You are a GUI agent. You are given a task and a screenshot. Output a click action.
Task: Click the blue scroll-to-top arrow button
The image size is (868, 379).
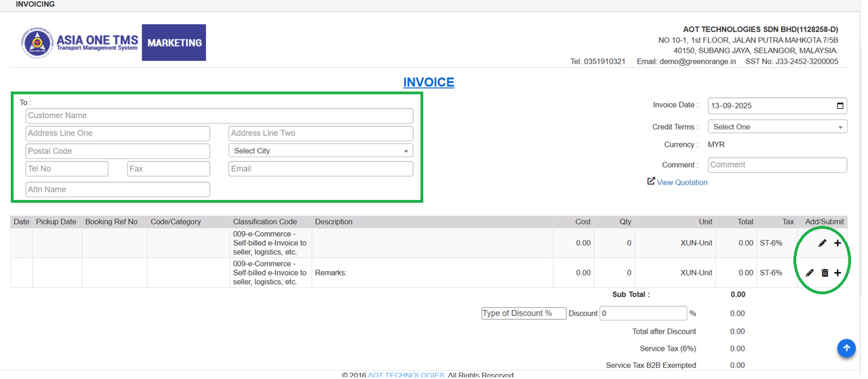tap(846, 348)
